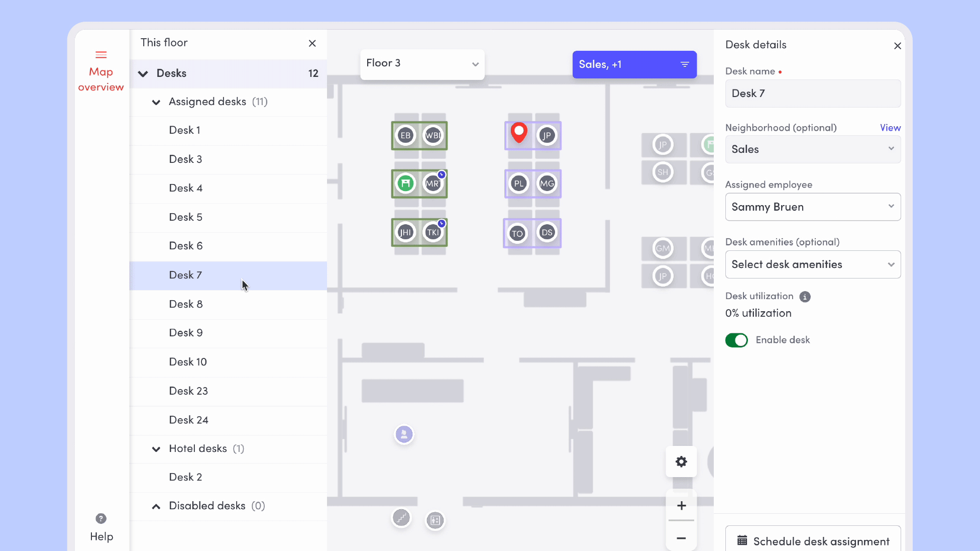Collapse the Hotel desks group
Screen dimensions: 980x551
coord(156,449)
